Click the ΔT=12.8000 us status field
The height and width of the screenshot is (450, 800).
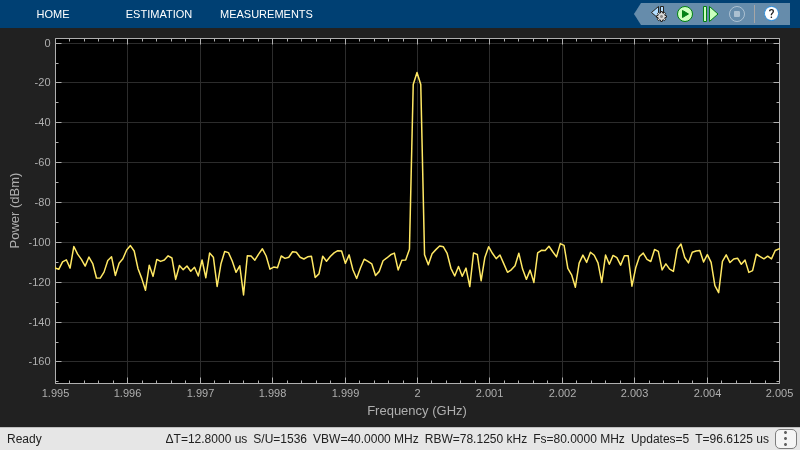point(206,439)
